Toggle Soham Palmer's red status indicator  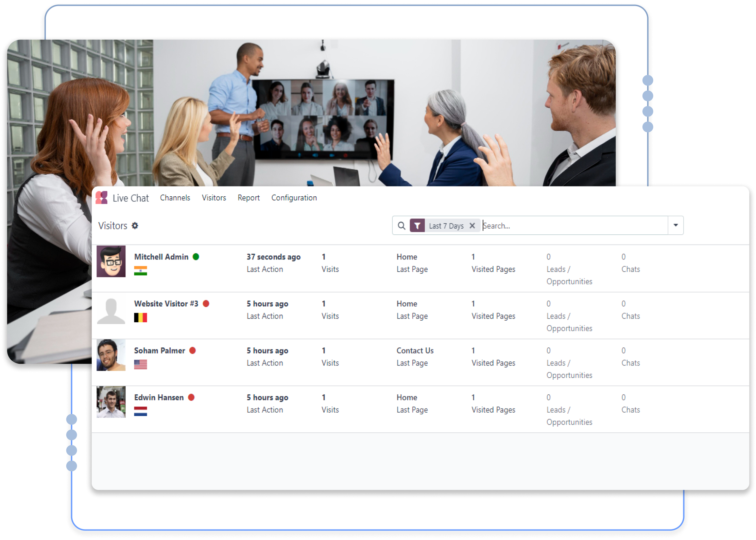click(195, 351)
